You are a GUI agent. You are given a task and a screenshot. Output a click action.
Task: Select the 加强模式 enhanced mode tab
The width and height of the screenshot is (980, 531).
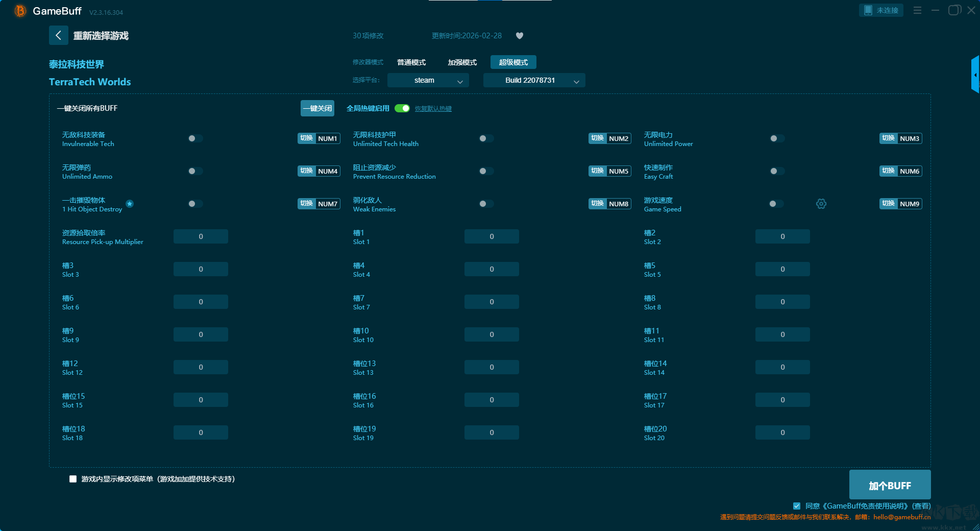[462, 62]
